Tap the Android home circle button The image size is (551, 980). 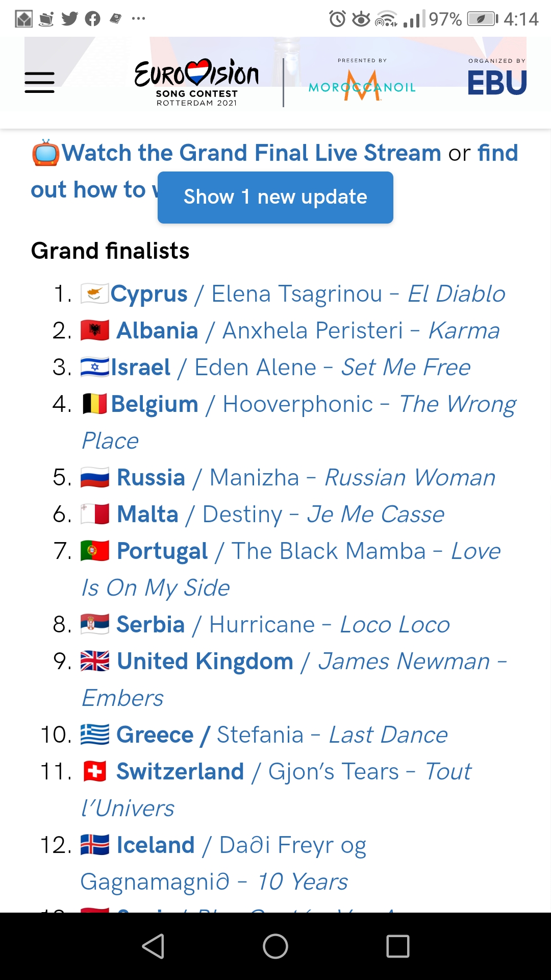pyautogui.click(x=275, y=946)
